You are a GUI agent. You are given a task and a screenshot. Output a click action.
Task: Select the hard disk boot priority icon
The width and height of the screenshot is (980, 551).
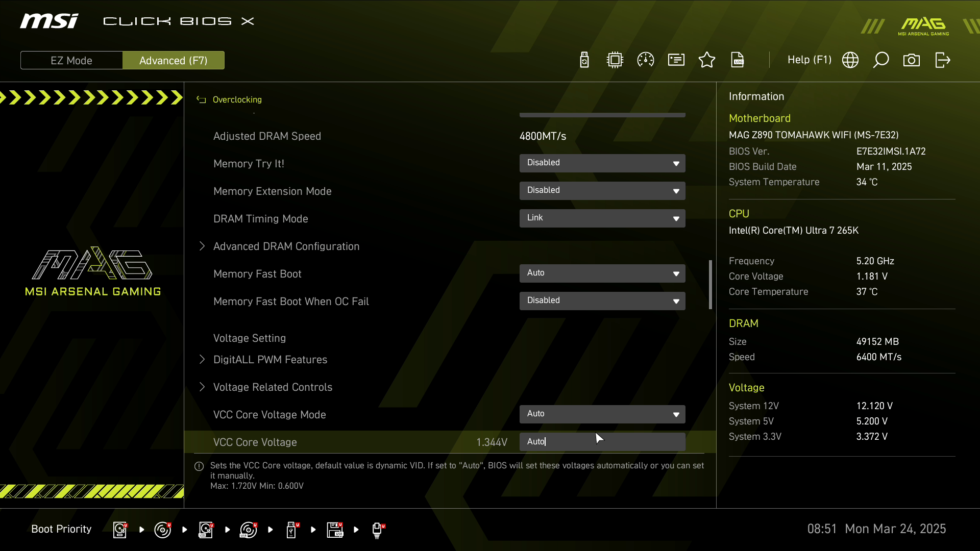pyautogui.click(x=120, y=530)
